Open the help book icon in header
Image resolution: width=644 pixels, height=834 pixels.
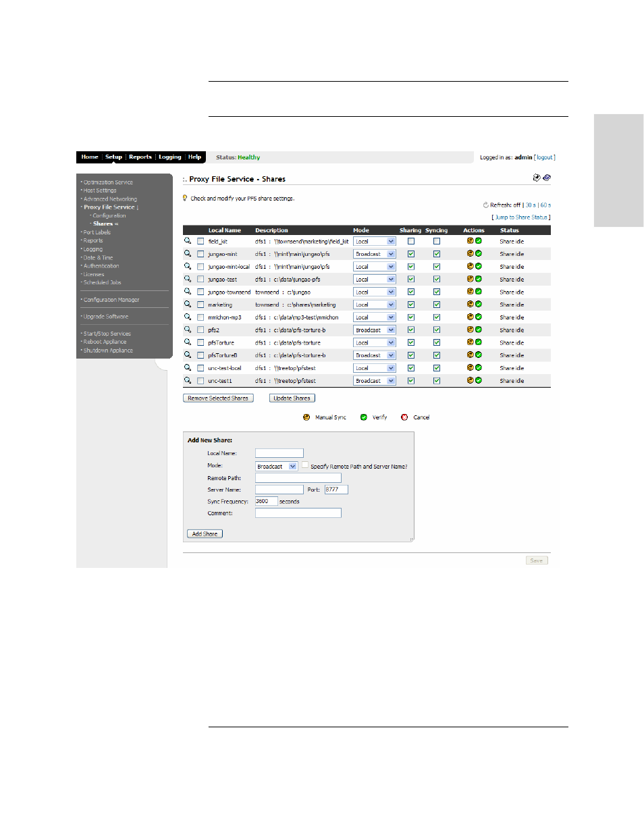click(547, 178)
